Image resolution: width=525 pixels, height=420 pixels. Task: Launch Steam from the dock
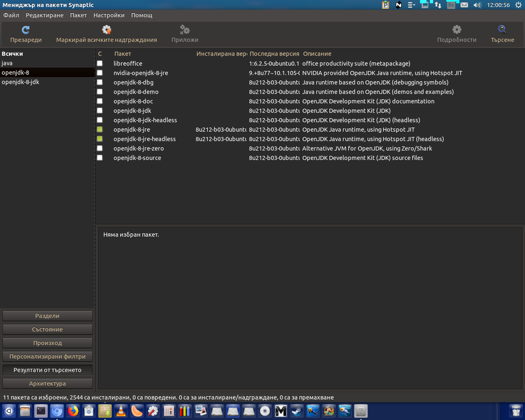point(297,411)
